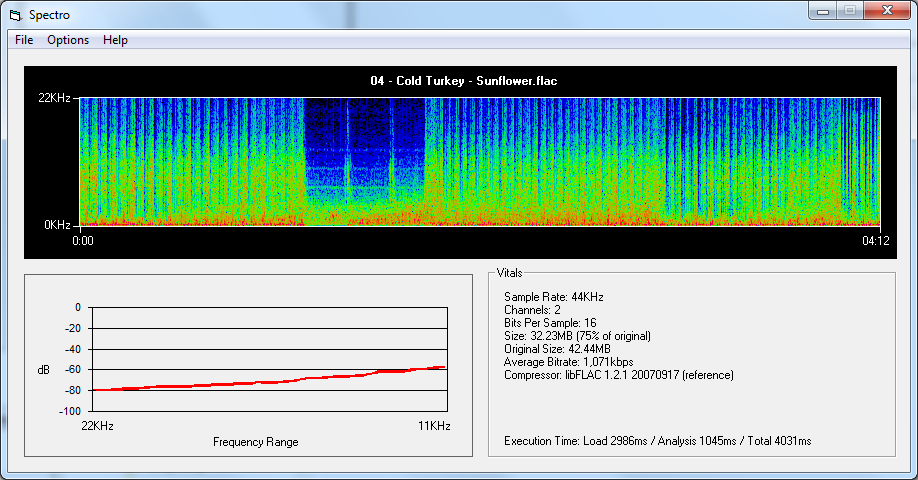
Task: Click the Frequency Range axis label
Action: click(255, 442)
